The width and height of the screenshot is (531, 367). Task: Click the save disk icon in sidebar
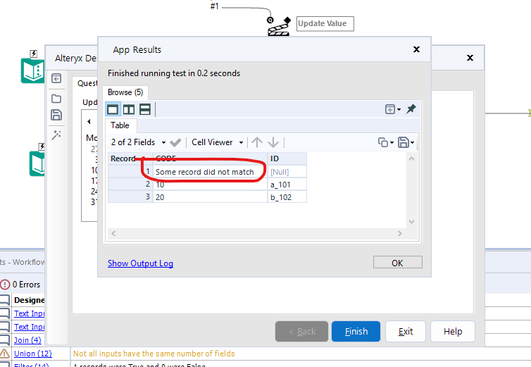tap(56, 115)
